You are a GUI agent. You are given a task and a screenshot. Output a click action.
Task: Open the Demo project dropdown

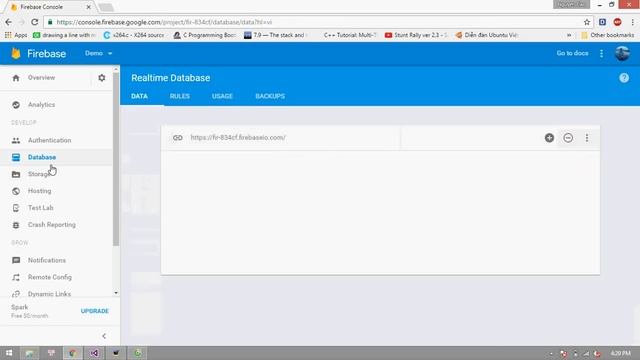pyautogui.click(x=98, y=53)
